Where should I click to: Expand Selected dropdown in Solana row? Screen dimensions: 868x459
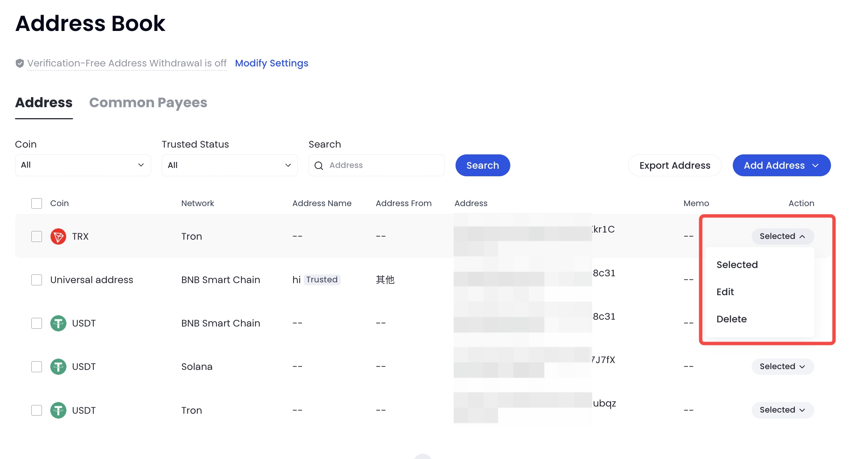[x=782, y=367]
